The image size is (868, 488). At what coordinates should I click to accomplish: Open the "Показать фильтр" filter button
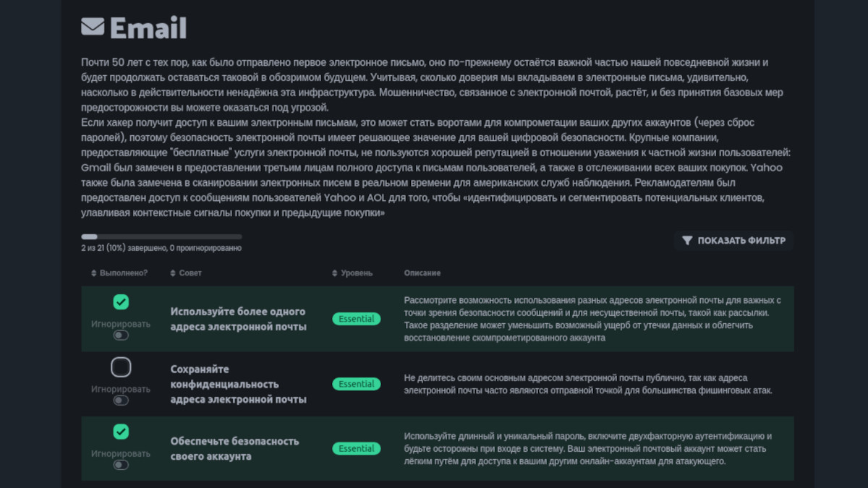coord(734,241)
